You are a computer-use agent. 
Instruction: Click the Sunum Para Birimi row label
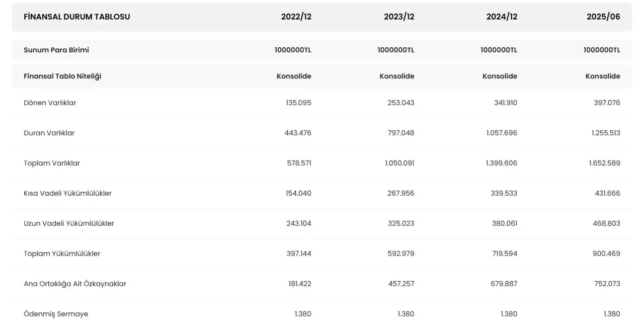56,50
